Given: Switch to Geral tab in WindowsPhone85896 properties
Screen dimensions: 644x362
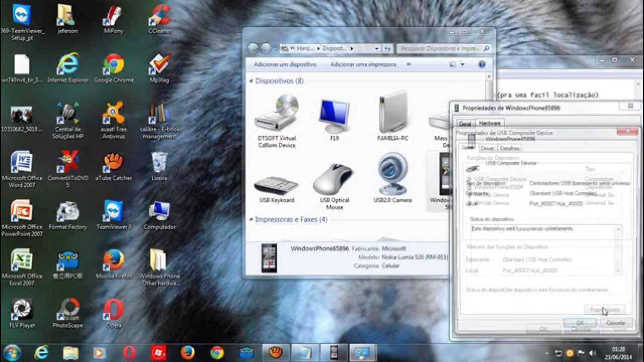Looking at the screenshot, I should point(465,123).
